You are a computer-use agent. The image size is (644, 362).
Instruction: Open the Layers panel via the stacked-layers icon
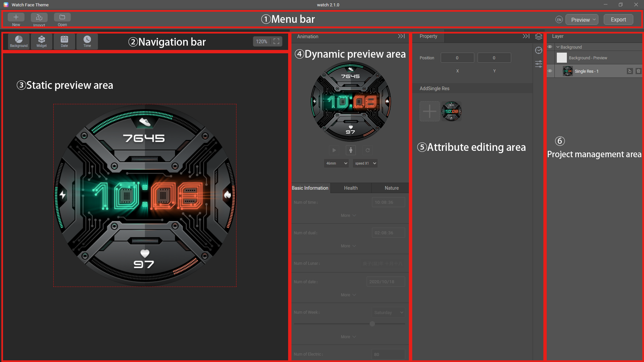click(x=539, y=37)
